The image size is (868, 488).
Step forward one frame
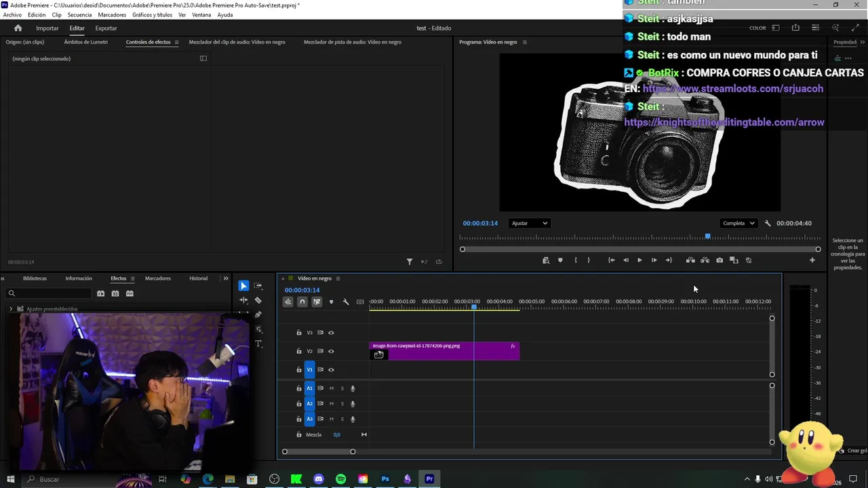(654, 260)
